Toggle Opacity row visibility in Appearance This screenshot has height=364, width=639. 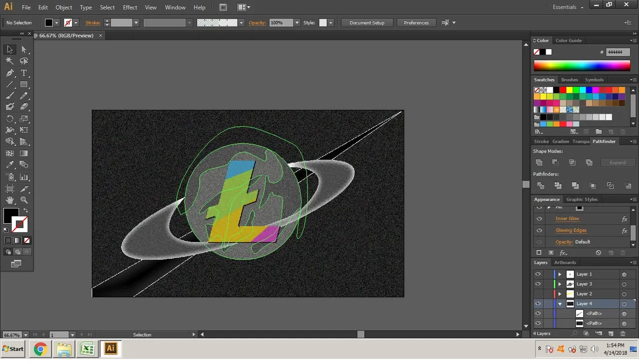539,242
